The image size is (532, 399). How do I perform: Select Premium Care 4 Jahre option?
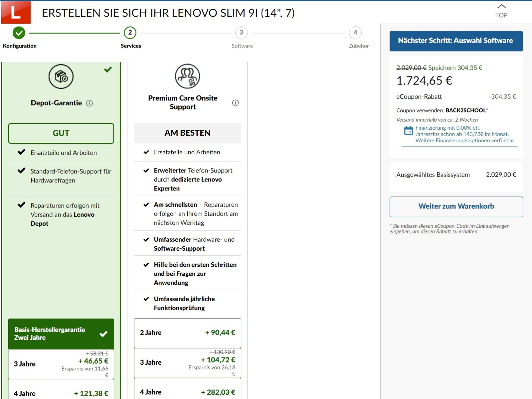[x=187, y=392]
